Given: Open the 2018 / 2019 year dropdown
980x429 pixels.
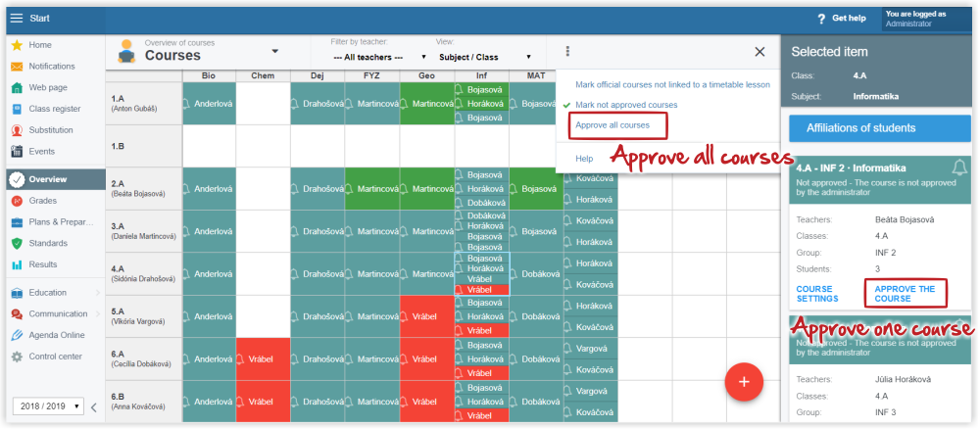Looking at the screenshot, I should (x=48, y=405).
